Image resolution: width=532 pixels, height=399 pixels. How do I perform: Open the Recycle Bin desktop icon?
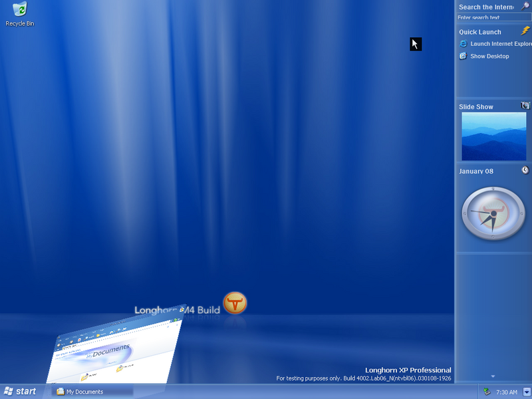coord(20,14)
